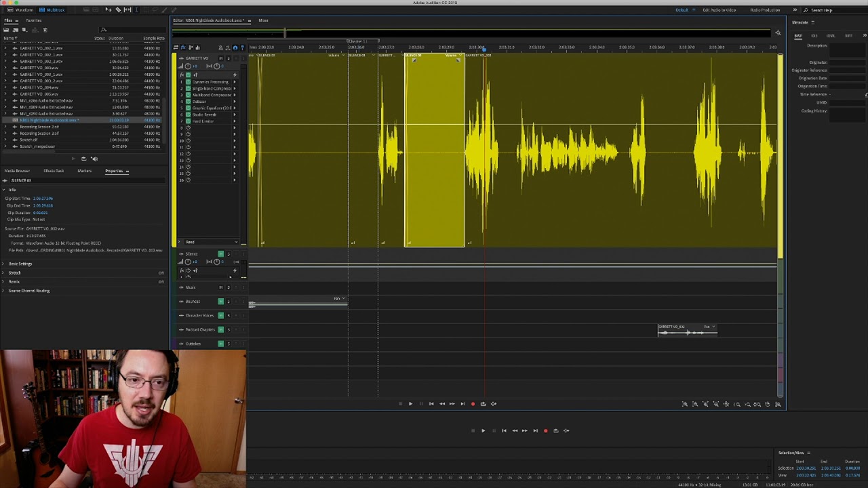Mute the GARRETT VO track
Image resolution: width=868 pixels, height=488 pixels.
pos(221,58)
